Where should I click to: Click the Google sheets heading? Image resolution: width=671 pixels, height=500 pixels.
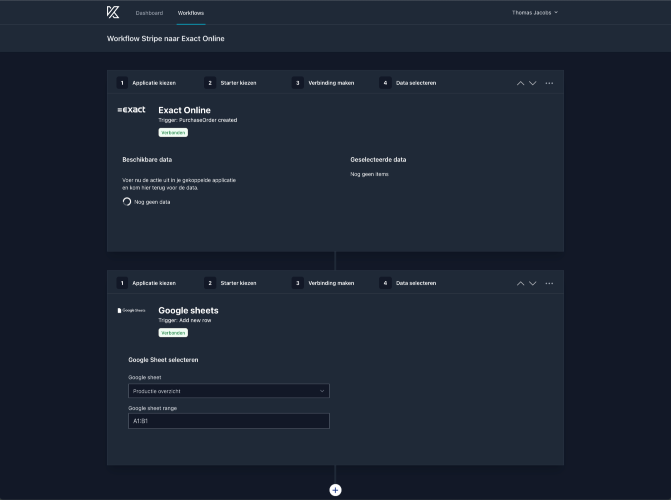tap(188, 310)
